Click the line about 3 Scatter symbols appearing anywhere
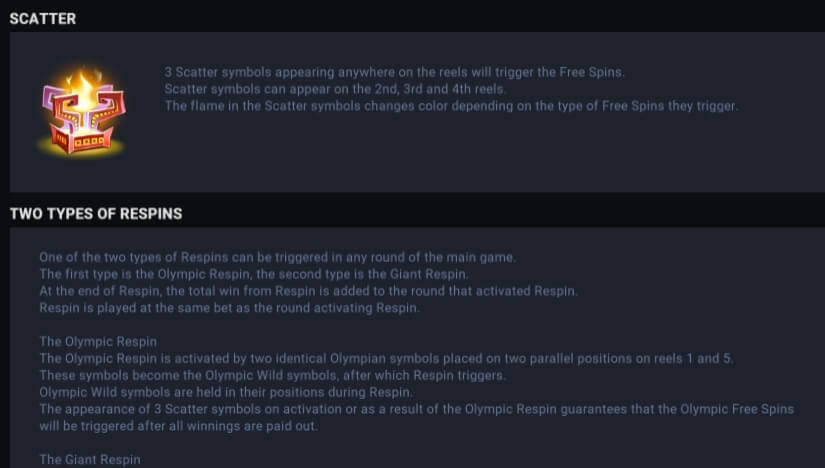Viewport: 825px width, 468px height. (x=394, y=72)
